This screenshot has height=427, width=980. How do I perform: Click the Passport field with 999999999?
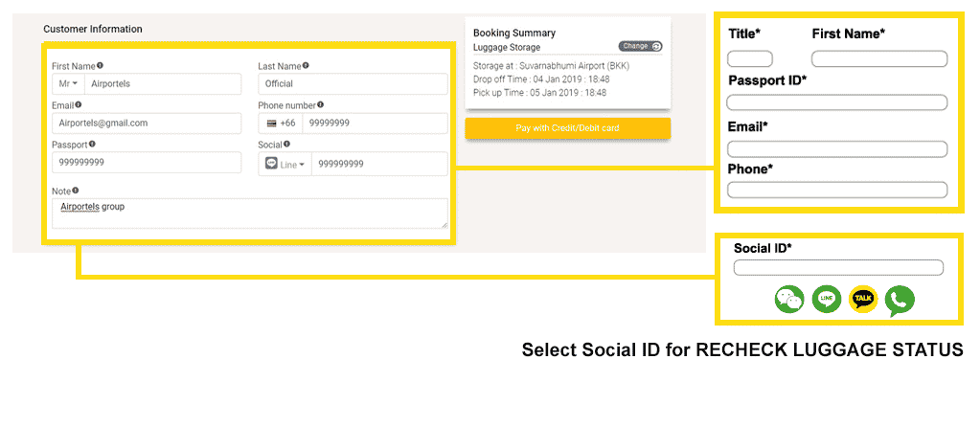click(147, 163)
